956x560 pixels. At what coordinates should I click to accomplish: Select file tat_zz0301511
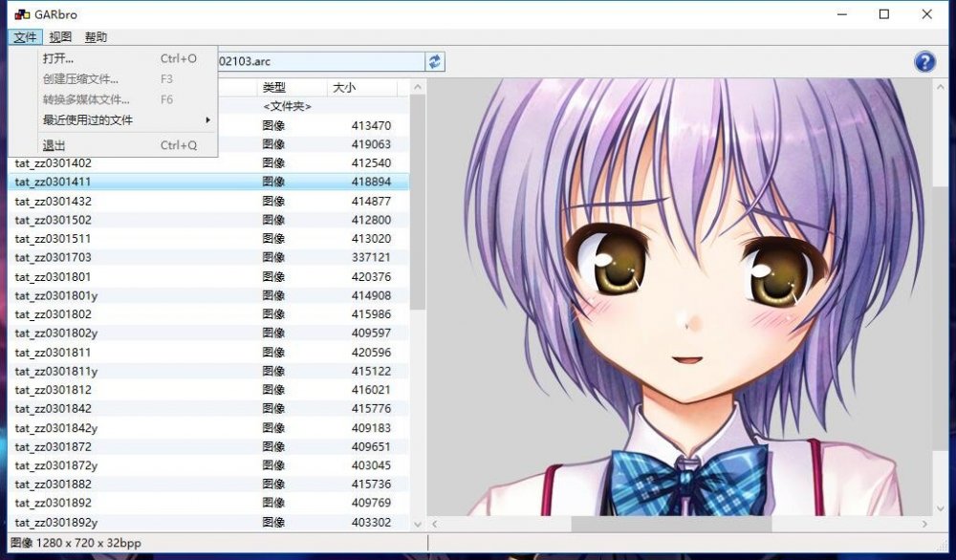click(208, 239)
